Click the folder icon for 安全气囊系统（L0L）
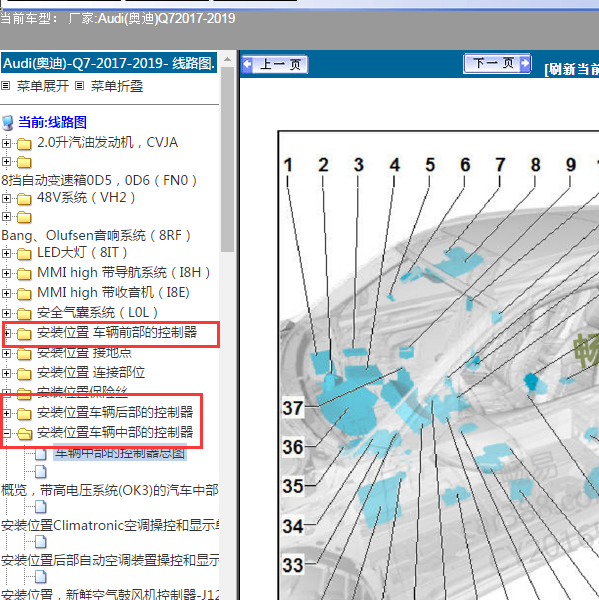The image size is (599, 600). tap(24, 314)
